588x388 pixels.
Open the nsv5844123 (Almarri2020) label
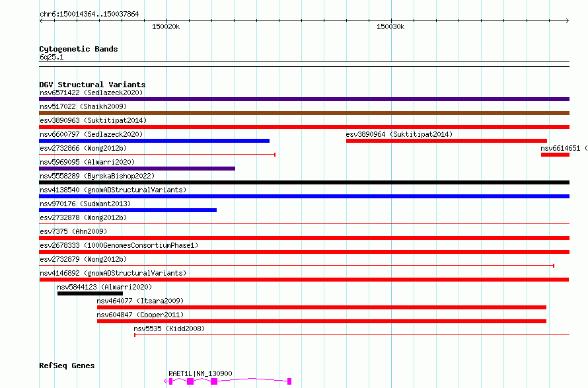104,287
